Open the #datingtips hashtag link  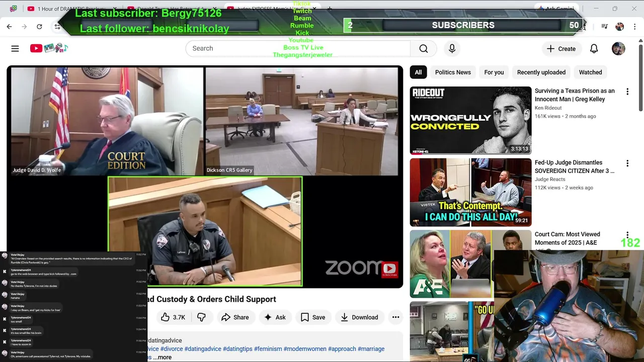(x=237, y=349)
